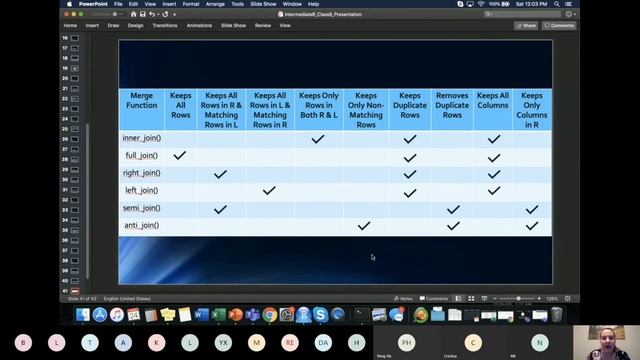Open the File menu in the menu bar
This screenshot has height=360, width=640.
[118, 4]
